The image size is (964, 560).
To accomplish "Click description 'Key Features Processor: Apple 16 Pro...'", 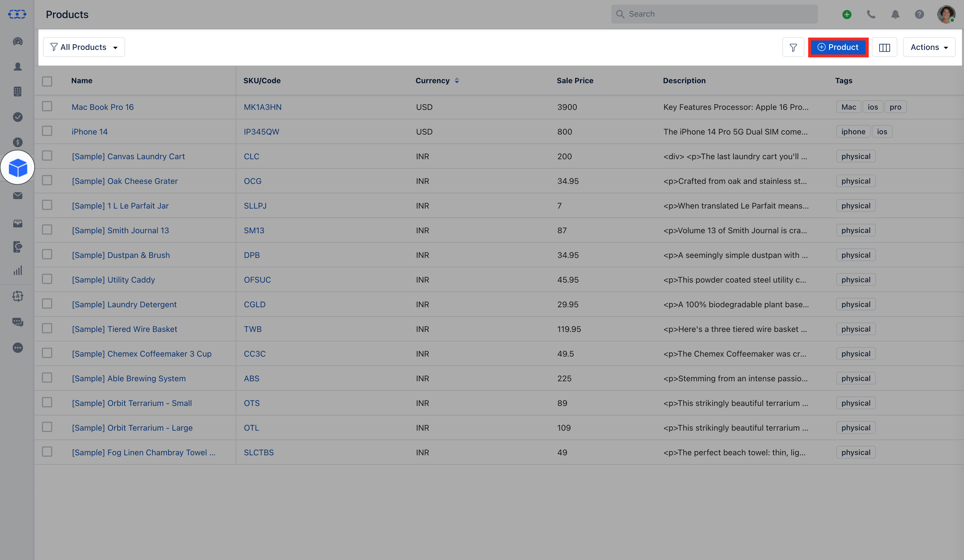I will pos(736,107).
